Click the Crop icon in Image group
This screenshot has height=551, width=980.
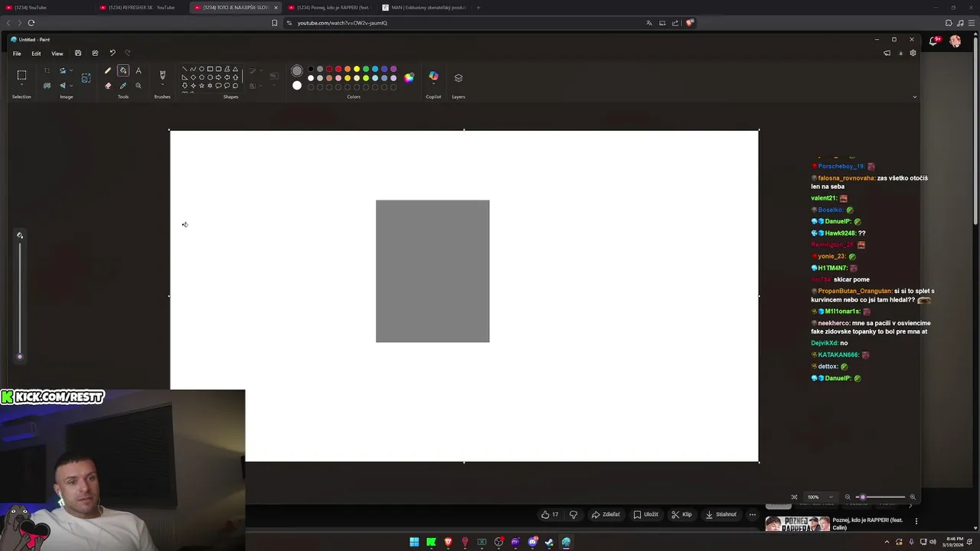[47, 70]
